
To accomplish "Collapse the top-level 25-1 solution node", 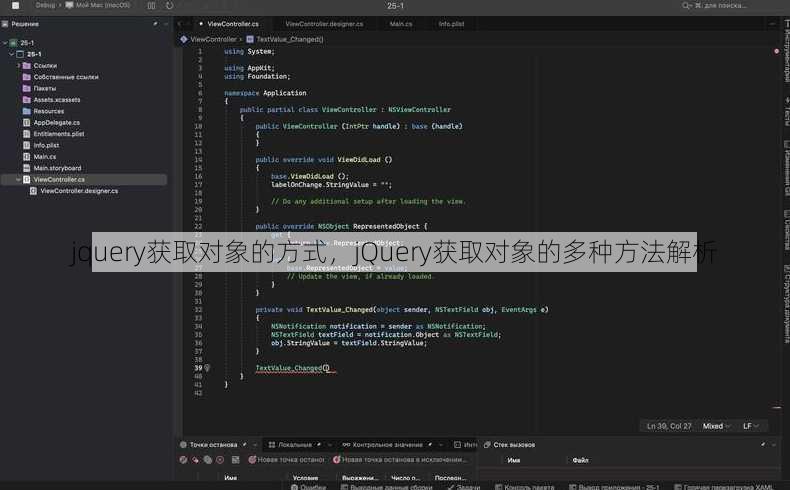I will click(5, 43).
